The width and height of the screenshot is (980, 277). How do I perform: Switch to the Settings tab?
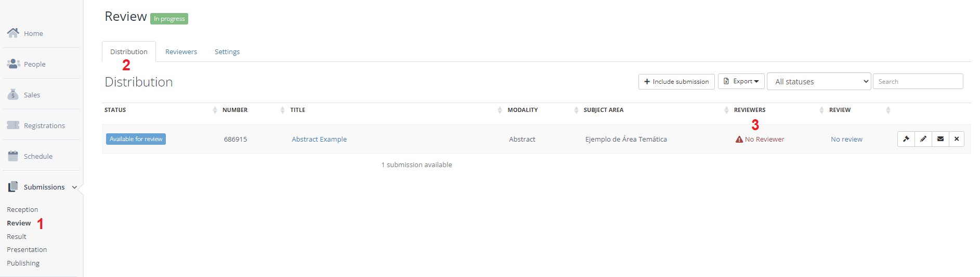click(227, 52)
